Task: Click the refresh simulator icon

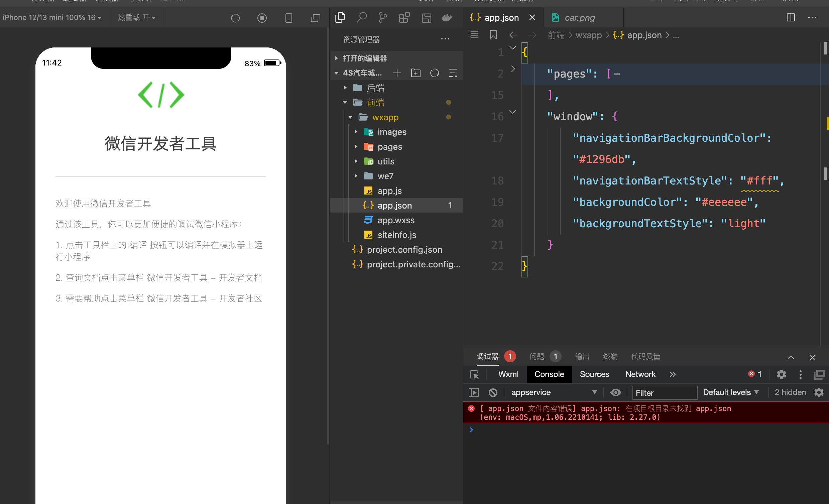Action: click(x=235, y=18)
